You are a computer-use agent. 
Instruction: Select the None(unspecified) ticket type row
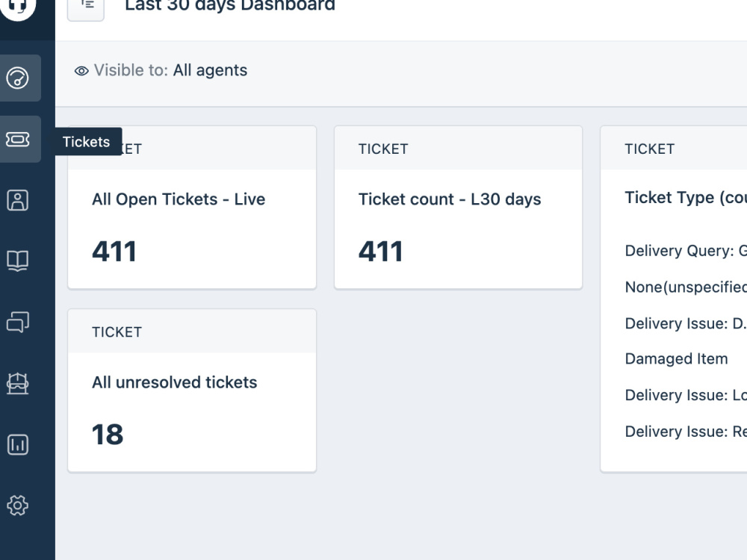coord(686,287)
